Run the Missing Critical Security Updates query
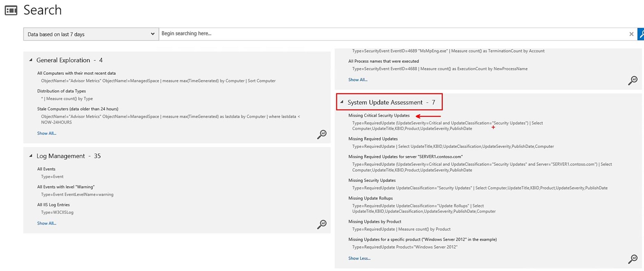644x271 pixels. point(379,116)
